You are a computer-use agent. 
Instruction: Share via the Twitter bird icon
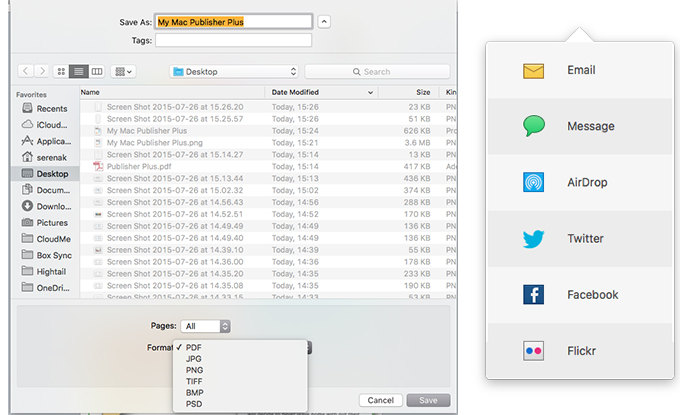(x=534, y=239)
